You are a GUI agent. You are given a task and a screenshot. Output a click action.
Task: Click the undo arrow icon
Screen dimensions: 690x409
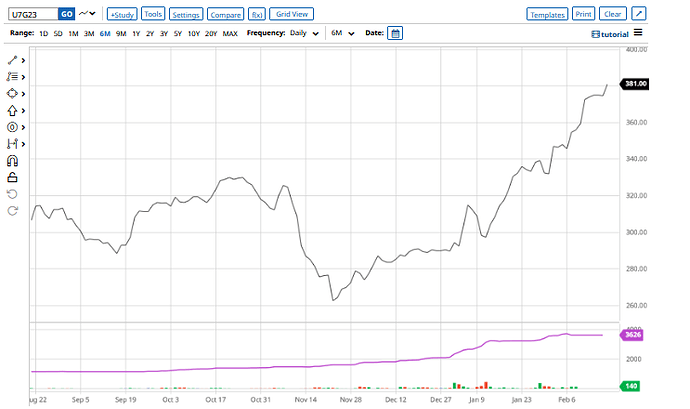point(12,194)
